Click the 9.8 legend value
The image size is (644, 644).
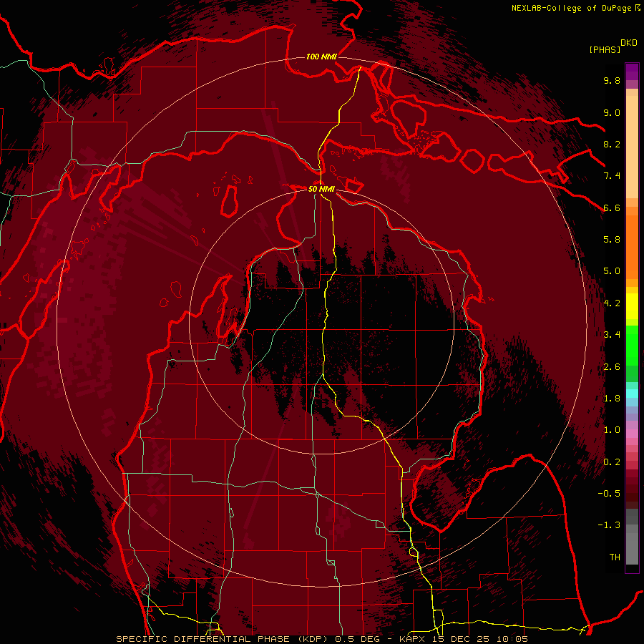coord(612,80)
